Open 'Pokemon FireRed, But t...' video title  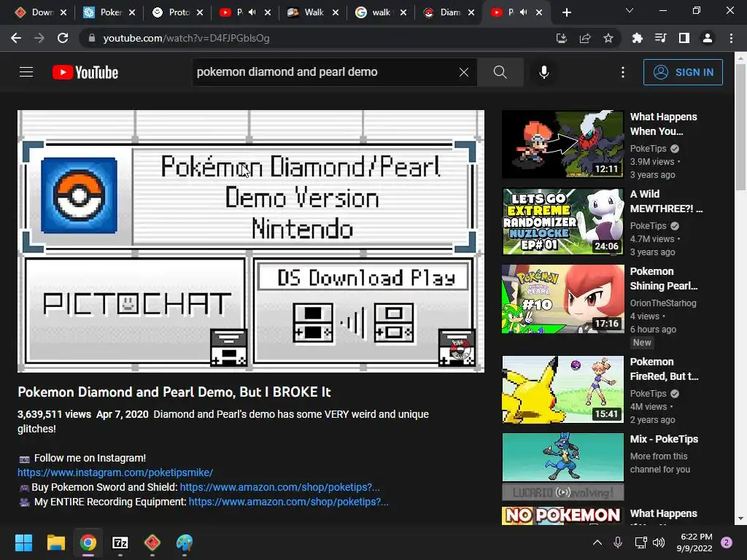(x=664, y=369)
